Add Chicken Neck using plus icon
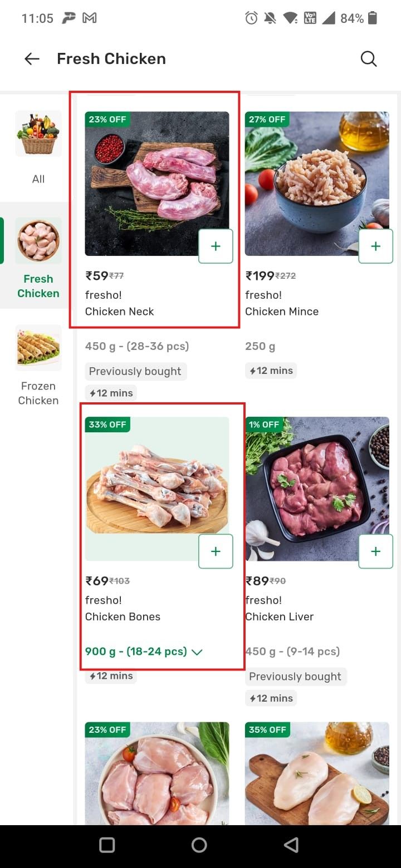Image resolution: width=401 pixels, height=868 pixels. [216, 246]
